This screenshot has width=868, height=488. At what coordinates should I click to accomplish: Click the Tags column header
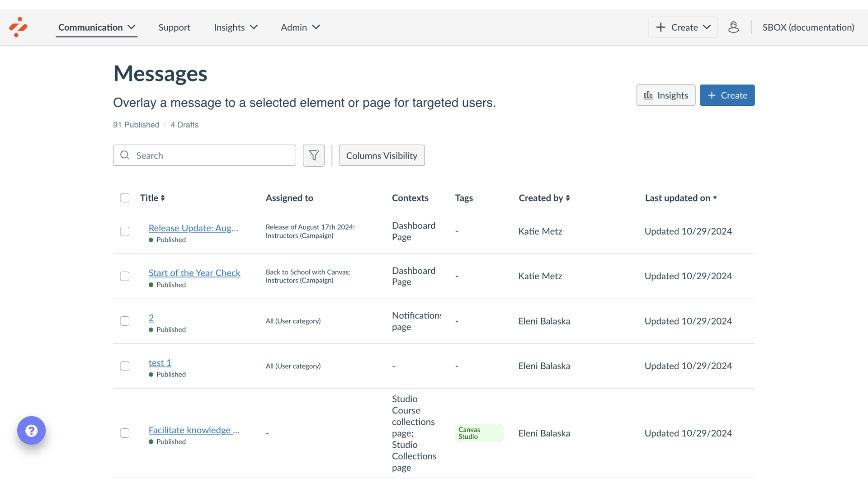tap(464, 198)
